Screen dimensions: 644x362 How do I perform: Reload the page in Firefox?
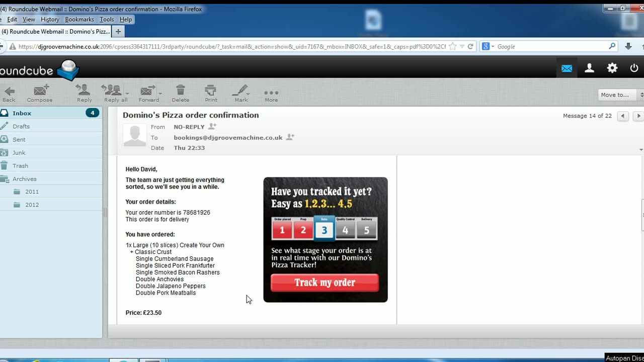point(470,46)
